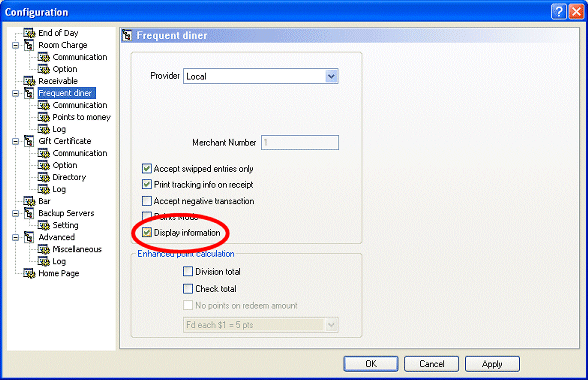Click the Room Charge node icon
588x380 pixels.
tap(29, 45)
